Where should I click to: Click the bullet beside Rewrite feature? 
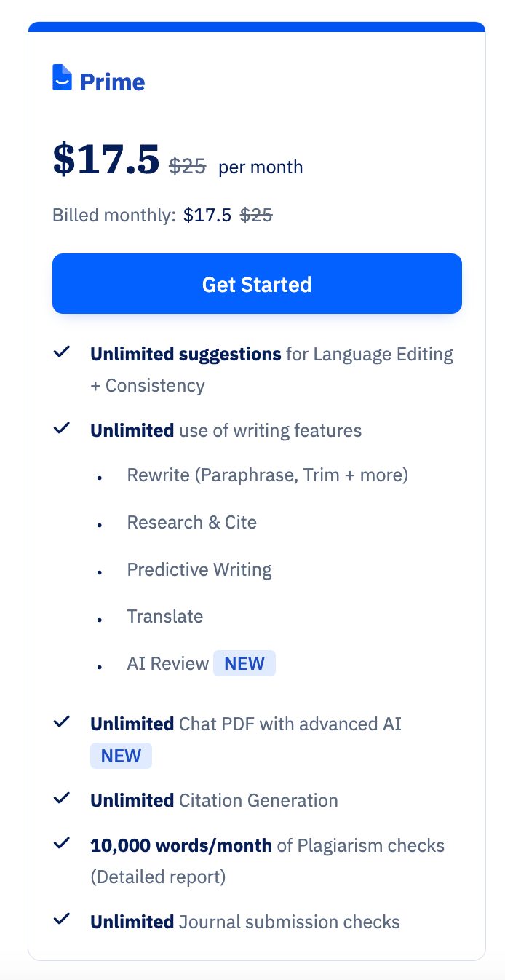click(99, 478)
